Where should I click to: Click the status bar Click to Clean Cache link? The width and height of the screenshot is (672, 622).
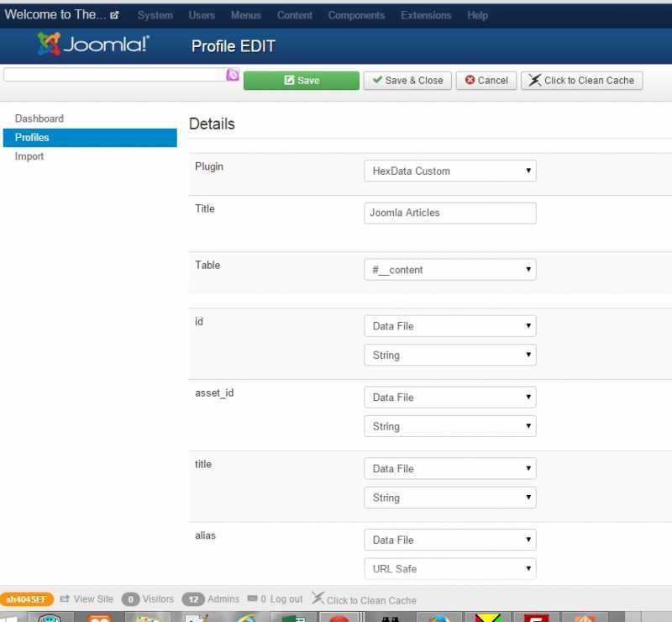365,599
